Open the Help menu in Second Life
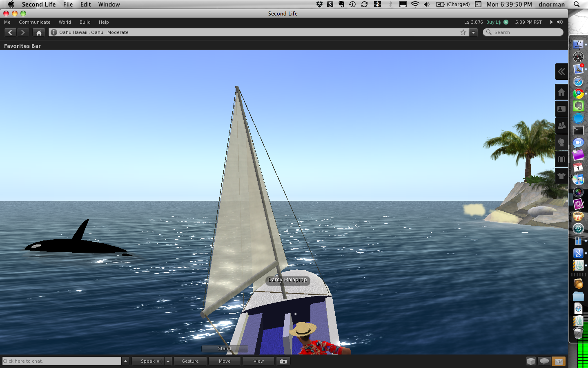 point(104,22)
